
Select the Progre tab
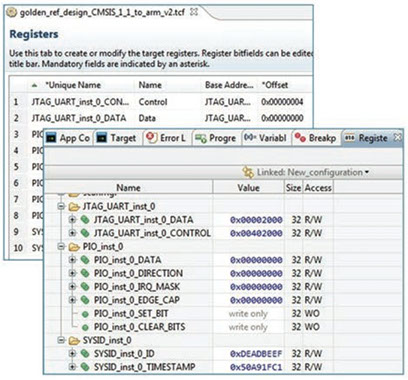(217, 138)
